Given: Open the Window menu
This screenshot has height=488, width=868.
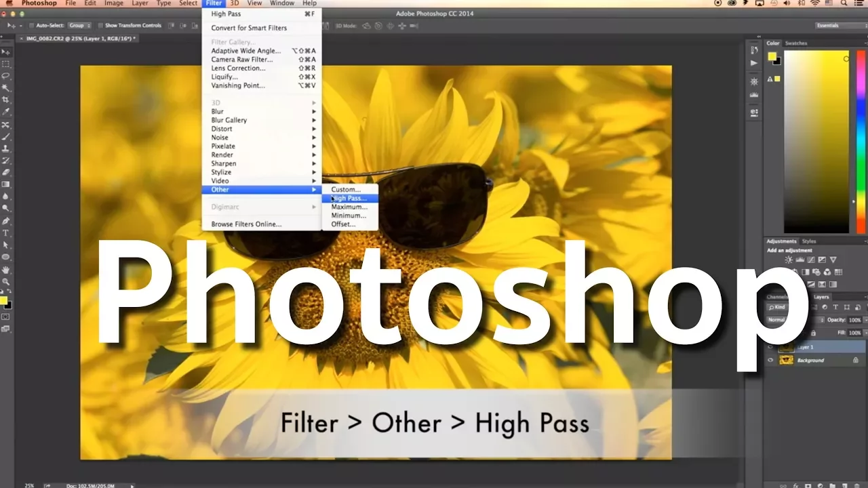Looking at the screenshot, I should pos(282,3).
